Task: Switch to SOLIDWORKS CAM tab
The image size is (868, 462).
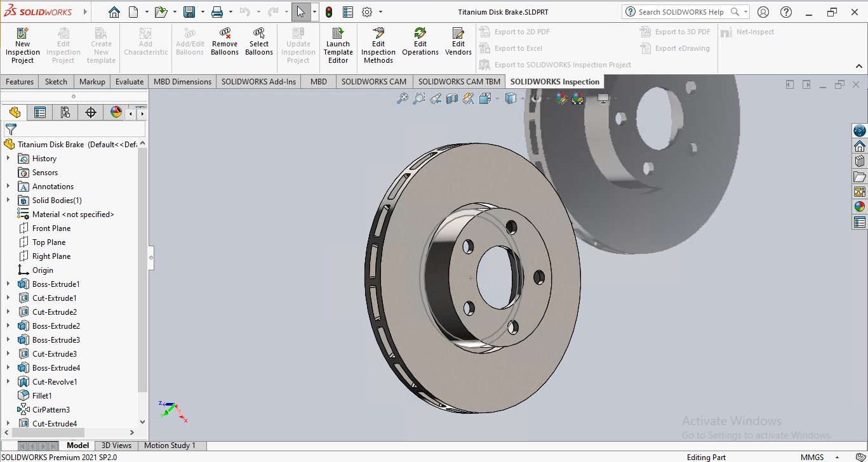Action: (x=374, y=82)
